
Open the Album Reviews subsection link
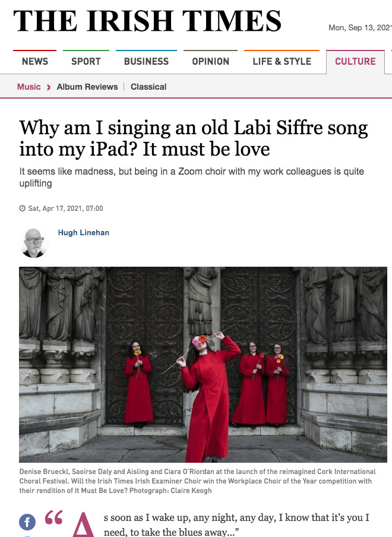tap(87, 87)
